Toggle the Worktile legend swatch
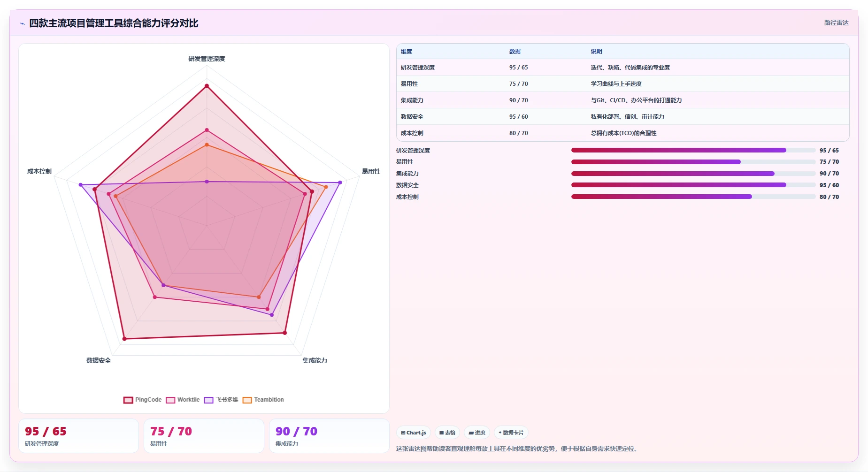Screen dimensions: 868x472 (170, 400)
